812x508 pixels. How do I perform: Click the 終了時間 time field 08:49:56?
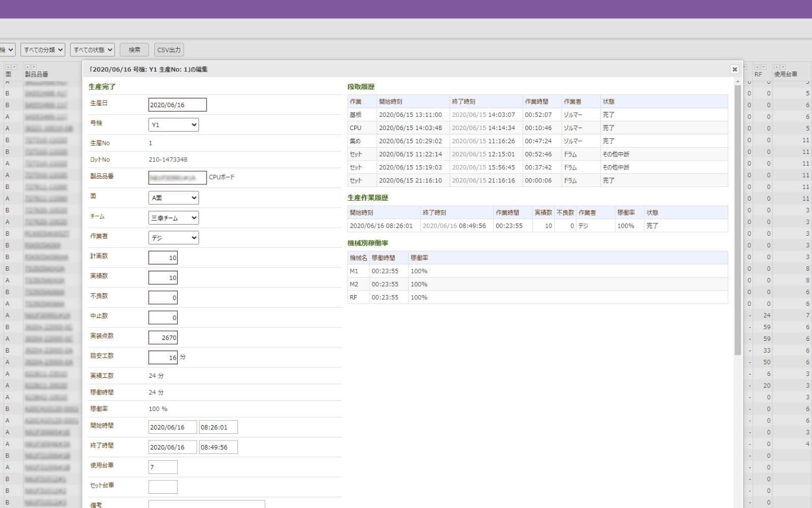pyautogui.click(x=218, y=447)
